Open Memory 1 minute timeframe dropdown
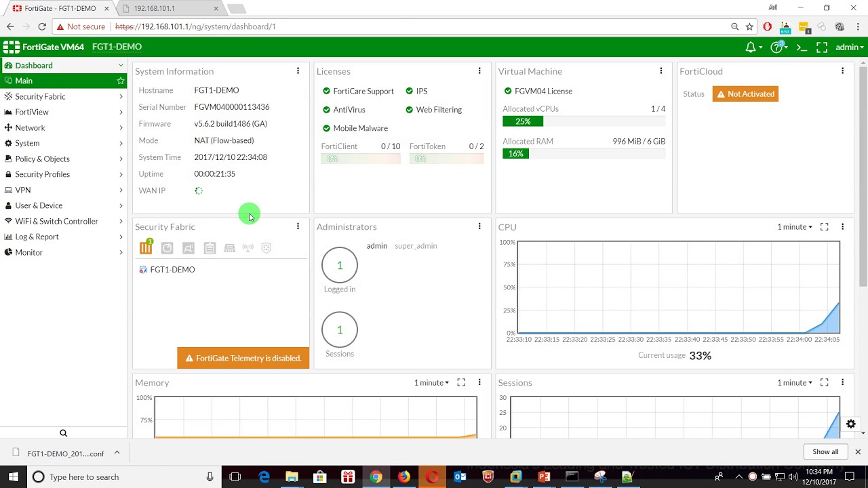Viewport: 868px width, 488px height. pyautogui.click(x=431, y=383)
